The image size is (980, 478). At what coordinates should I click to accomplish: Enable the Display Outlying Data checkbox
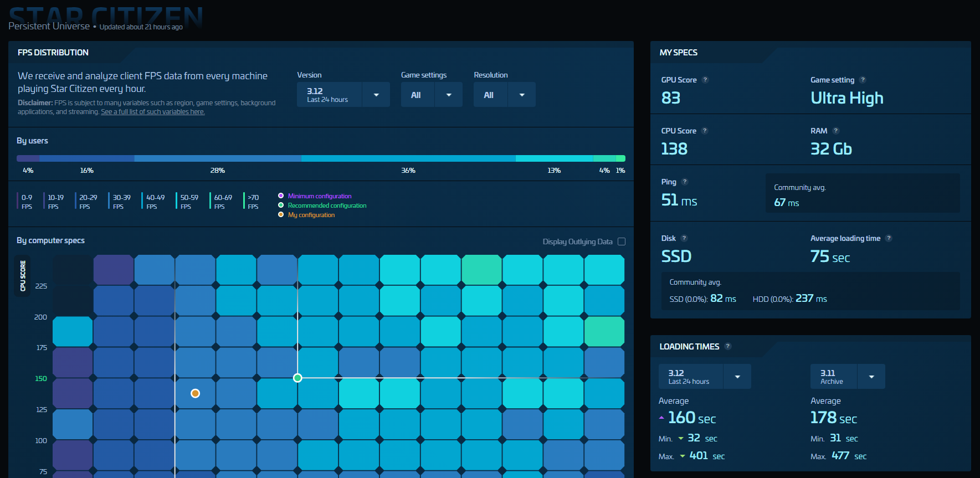[622, 241]
